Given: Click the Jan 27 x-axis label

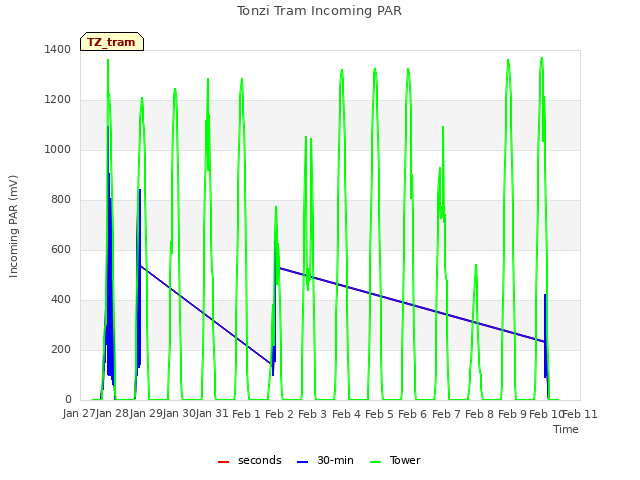Looking at the screenshot, I should (x=79, y=413).
